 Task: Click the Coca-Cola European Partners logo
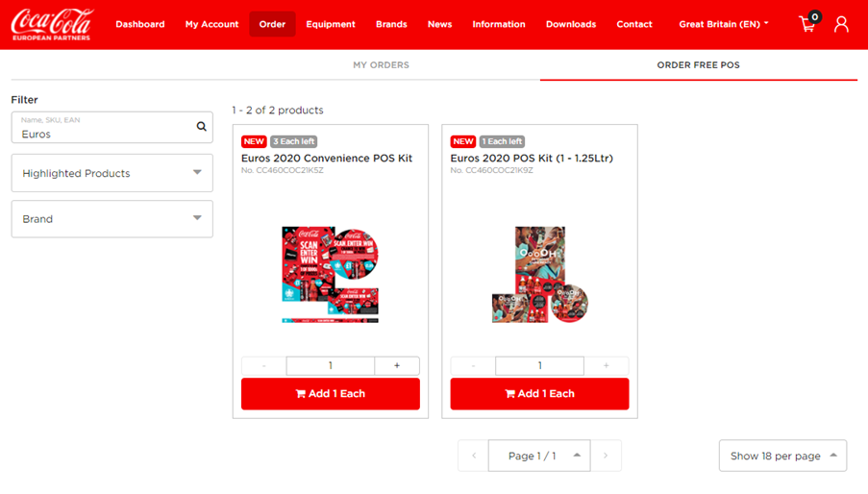point(52,24)
